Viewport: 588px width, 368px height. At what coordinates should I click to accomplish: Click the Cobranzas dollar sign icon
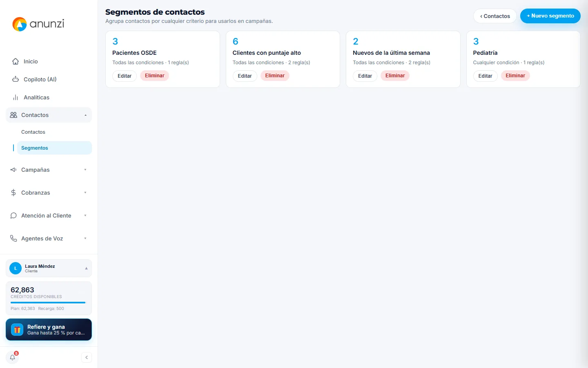pyautogui.click(x=13, y=193)
